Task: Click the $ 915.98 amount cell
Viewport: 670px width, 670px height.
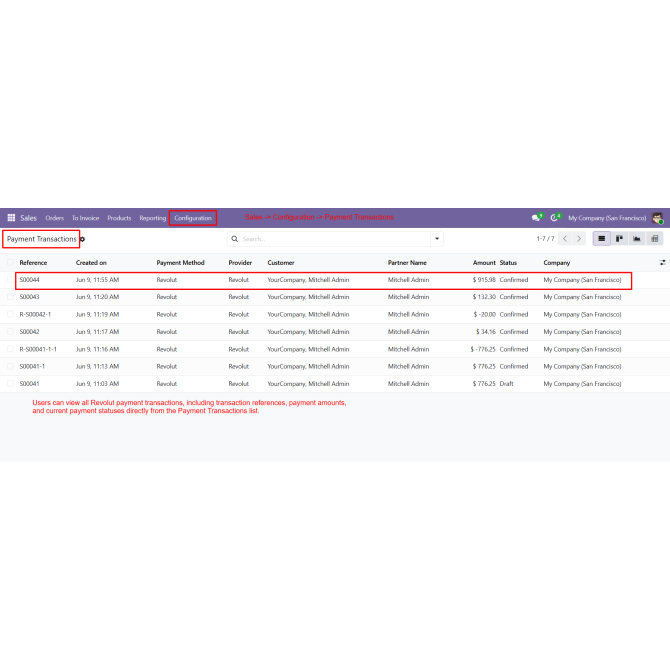Action: point(484,280)
